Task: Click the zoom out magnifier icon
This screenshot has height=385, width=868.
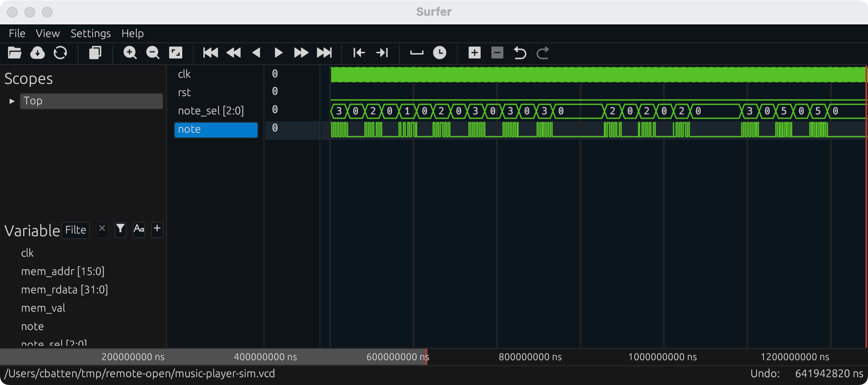Action: point(153,53)
